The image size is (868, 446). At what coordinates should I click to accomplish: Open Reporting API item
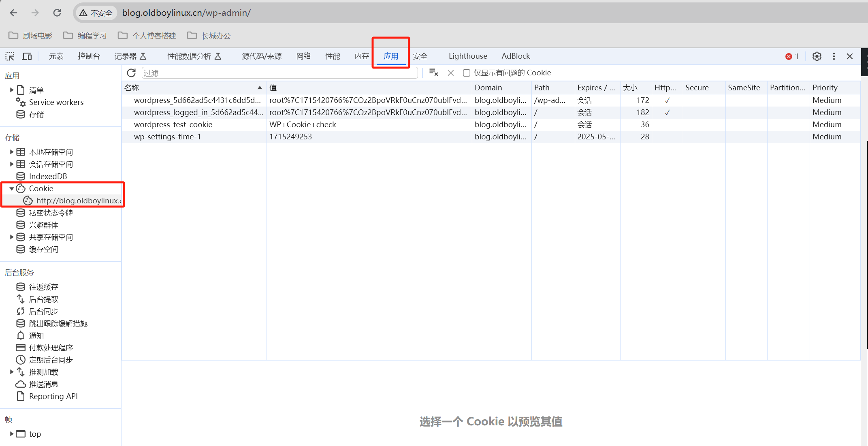53,396
